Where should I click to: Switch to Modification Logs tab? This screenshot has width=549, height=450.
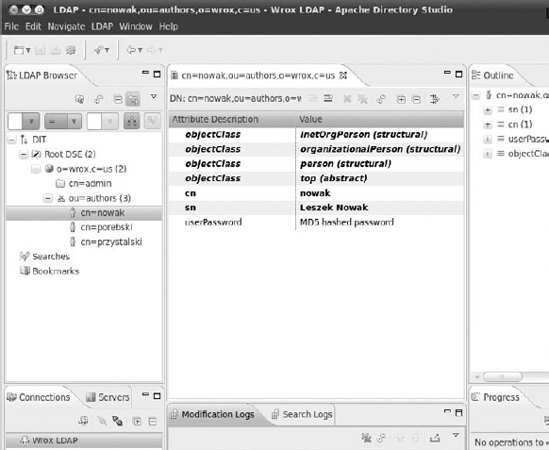tap(213, 415)
